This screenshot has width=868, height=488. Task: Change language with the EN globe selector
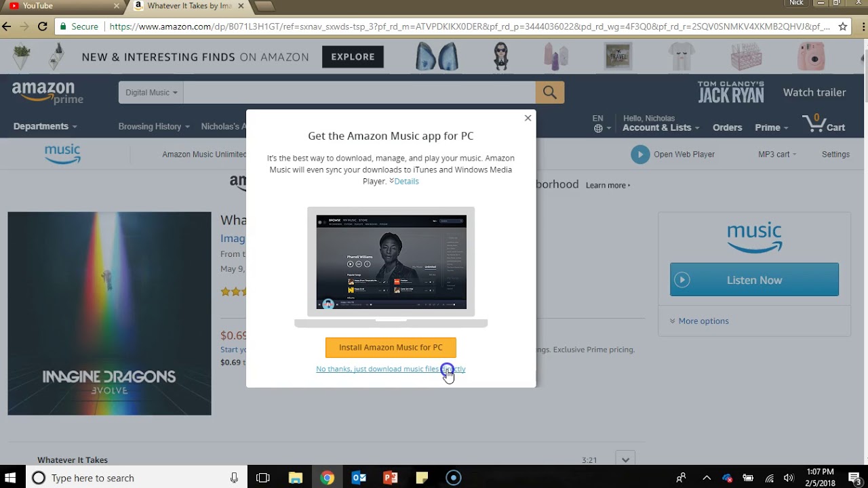pyautogui.click(x=601, y=123)
